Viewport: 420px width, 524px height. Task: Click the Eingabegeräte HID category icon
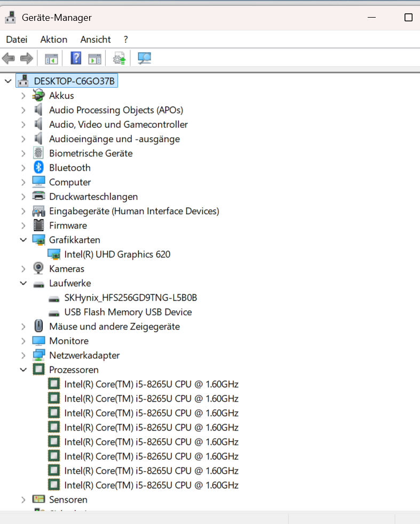(x=38, y=211)
